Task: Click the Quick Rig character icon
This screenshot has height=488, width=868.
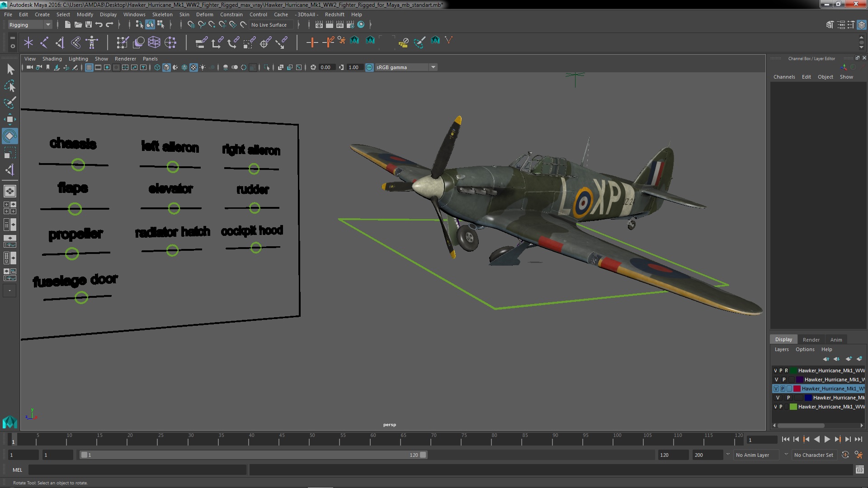Action: pyautogui.click(x=92, y=42)
